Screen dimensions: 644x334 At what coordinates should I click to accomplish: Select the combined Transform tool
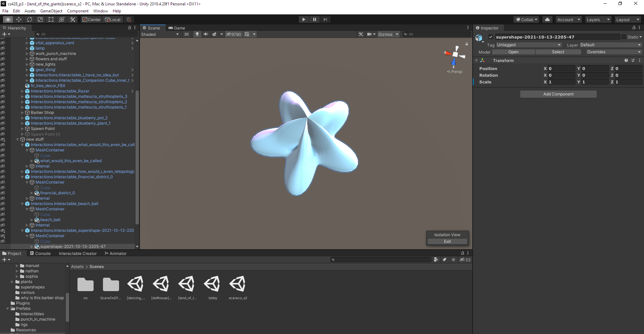pos(62,19)
